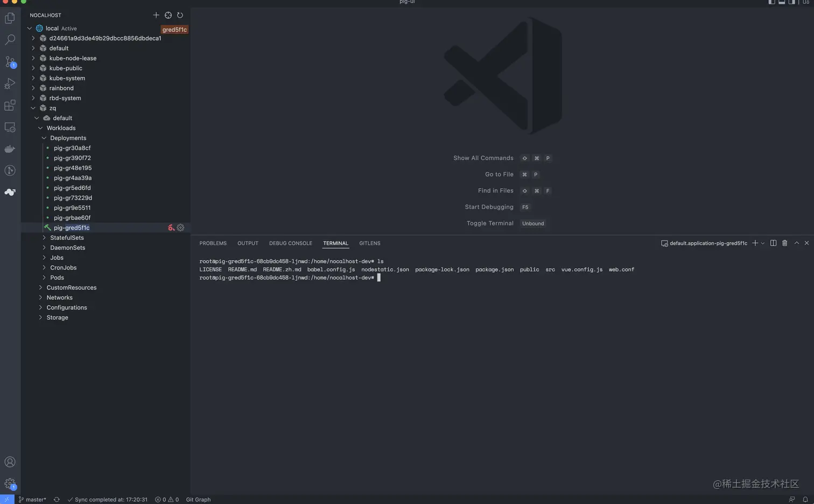Expand the Pods node
The image size is (814, 504).
[x=44, y=277]
